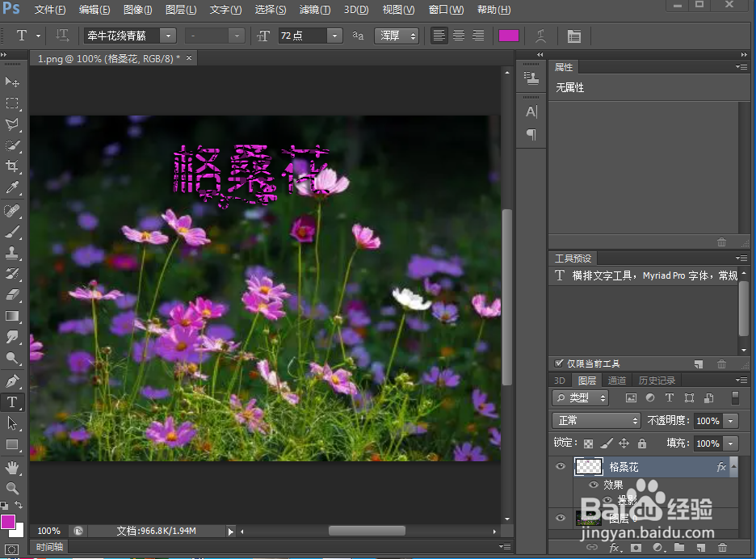This screenshot has width=756, height=559.
Task: Set left text alignment
Action: [x=439, y=36]
